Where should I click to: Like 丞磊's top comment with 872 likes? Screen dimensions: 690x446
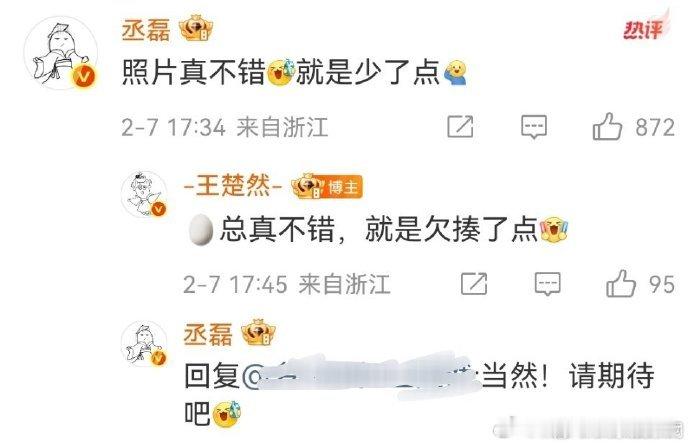coord(607,127)
